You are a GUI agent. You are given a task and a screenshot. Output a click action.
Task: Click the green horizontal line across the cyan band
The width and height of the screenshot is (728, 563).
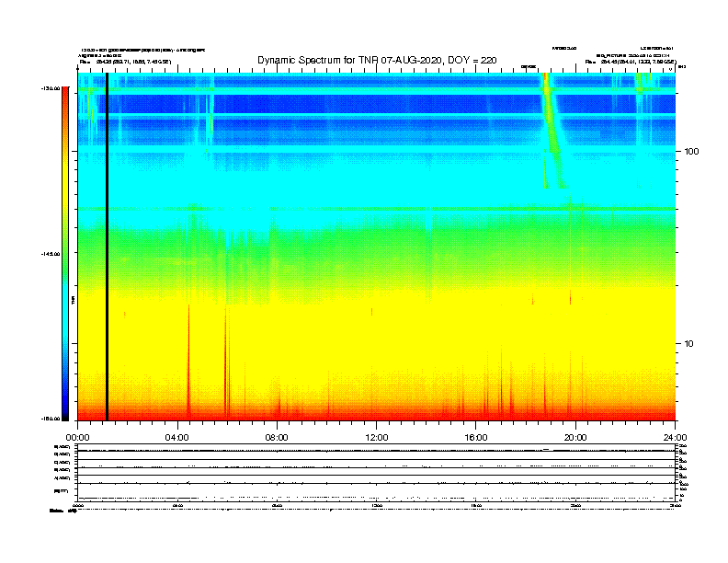377,209
